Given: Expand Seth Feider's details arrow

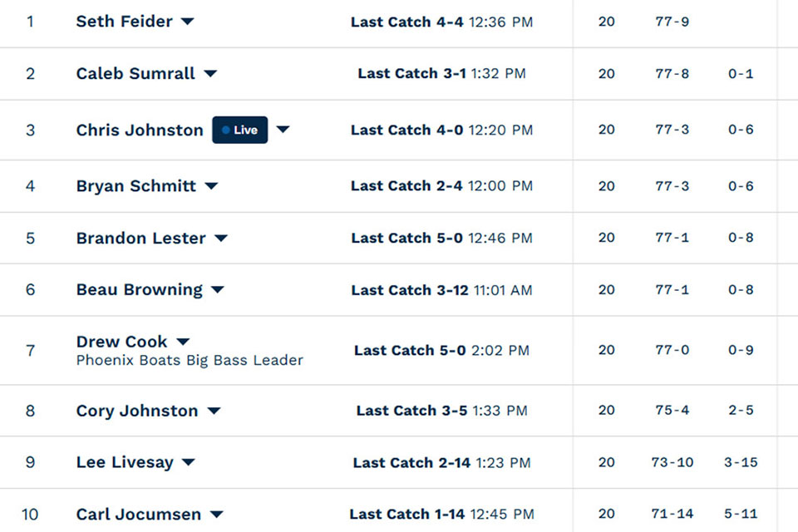Looking at the screenshot, I should 188,22.
